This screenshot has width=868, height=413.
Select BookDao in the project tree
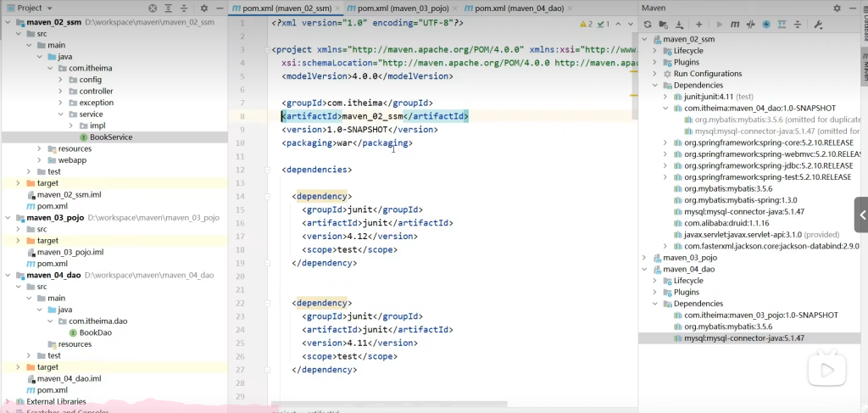pos(94,332)
